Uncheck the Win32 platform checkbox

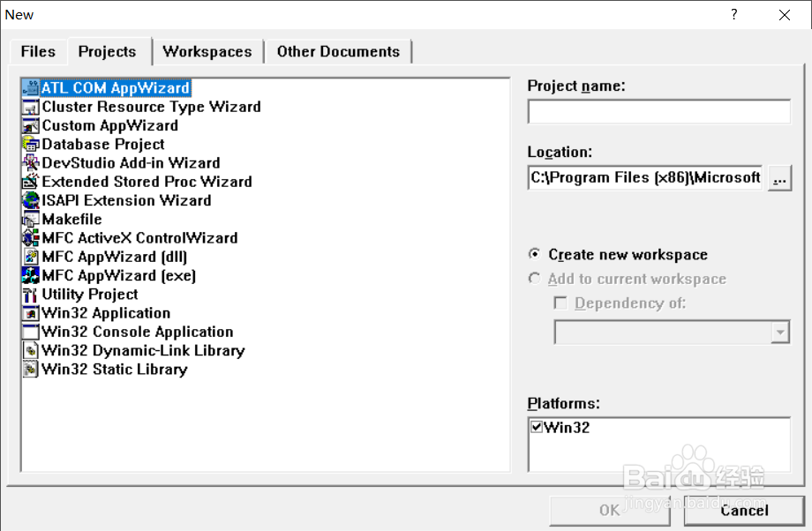535,426
